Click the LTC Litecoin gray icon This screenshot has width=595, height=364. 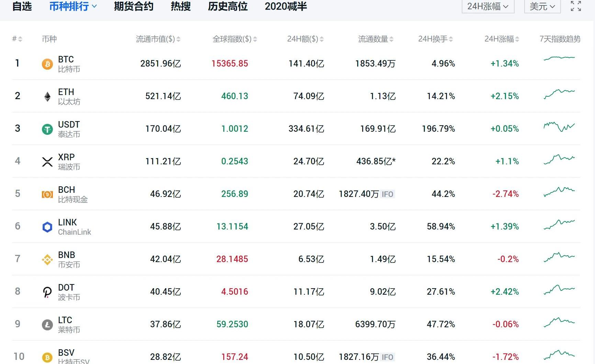tap(47, 325)
